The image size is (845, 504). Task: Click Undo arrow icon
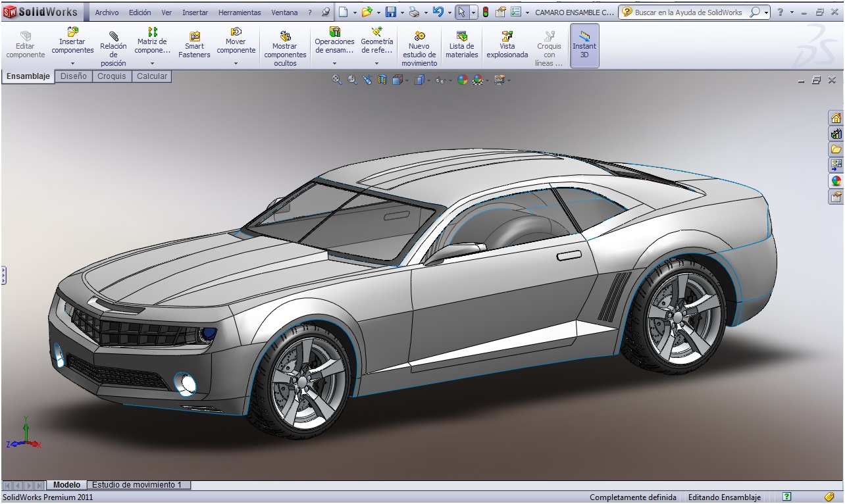(x=438, y=12)
